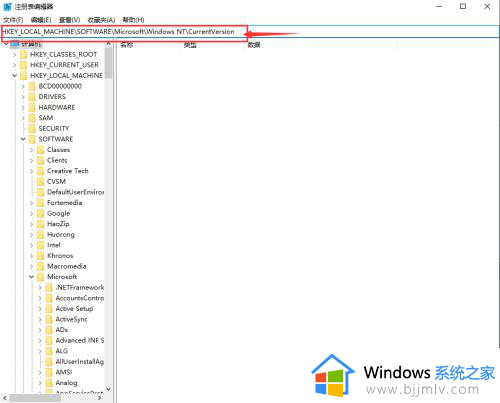
Task: Expand the Classes key arrow
Action: [x=32, y=150]
